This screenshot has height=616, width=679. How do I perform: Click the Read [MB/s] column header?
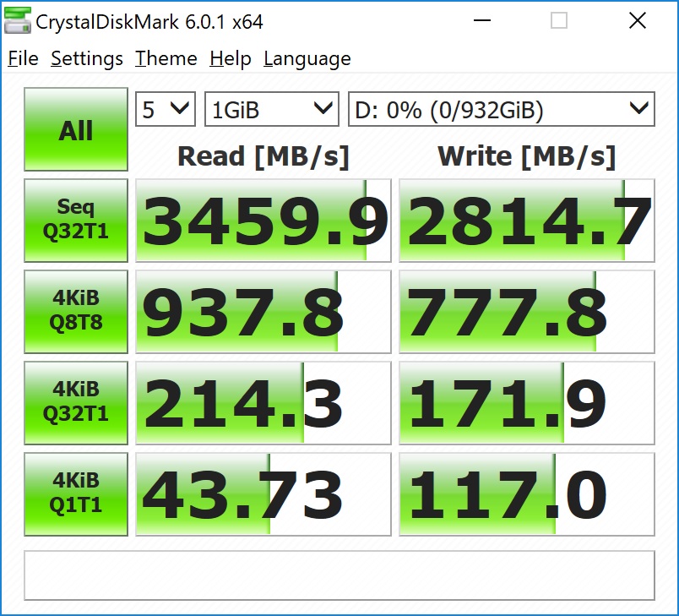click(263, 156)
